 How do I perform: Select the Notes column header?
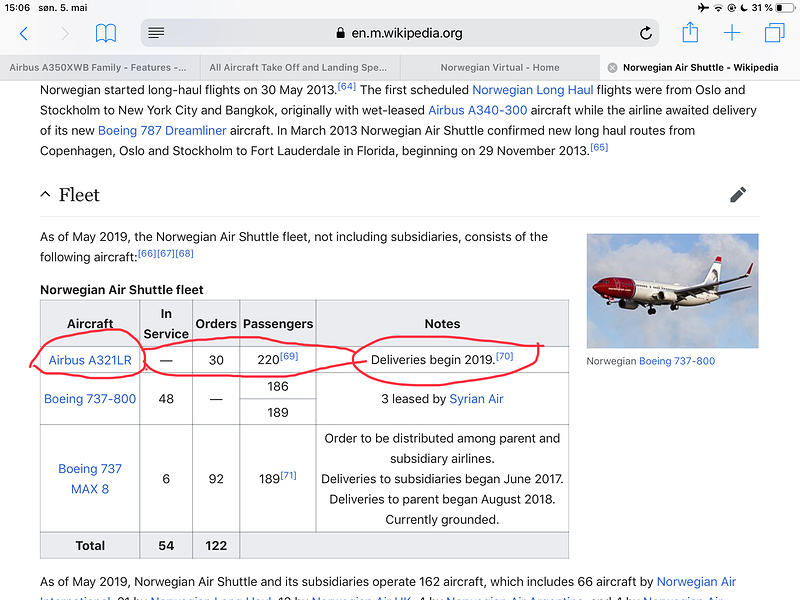pyautogui.click(x=442, y=324)
